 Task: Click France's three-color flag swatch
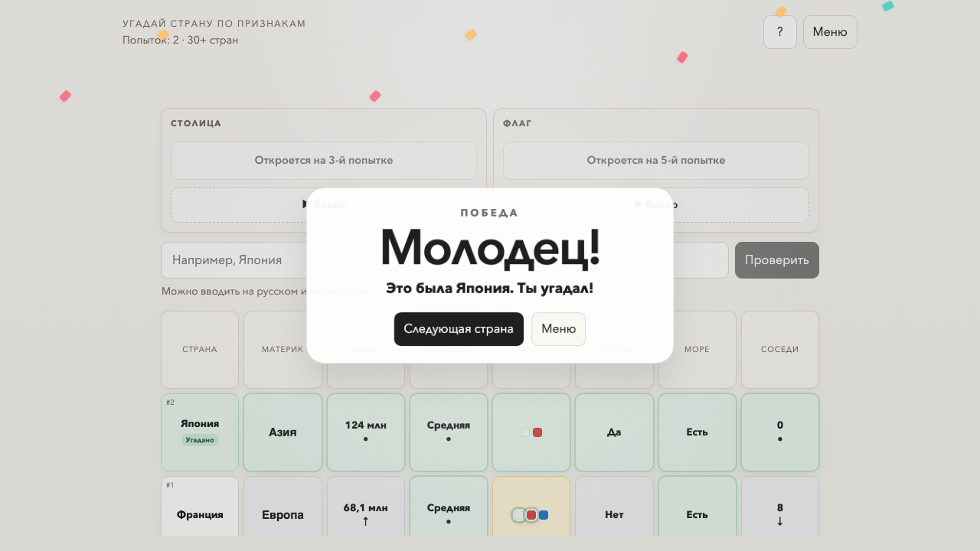tap(531, 515)
